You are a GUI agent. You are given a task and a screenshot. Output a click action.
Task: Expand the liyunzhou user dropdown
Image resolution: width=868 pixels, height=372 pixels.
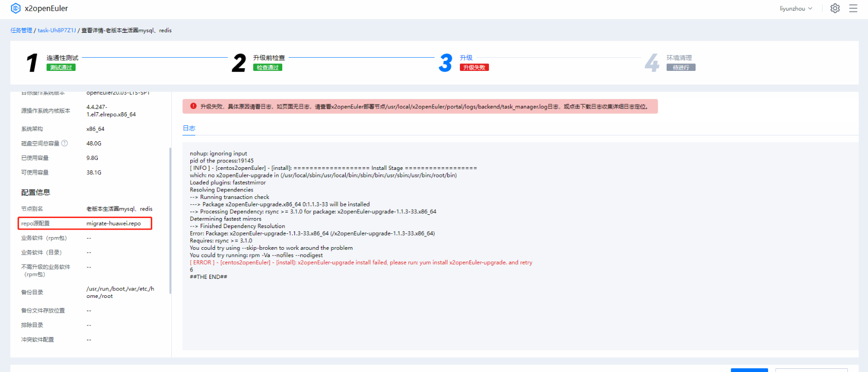tap(796, 8)
